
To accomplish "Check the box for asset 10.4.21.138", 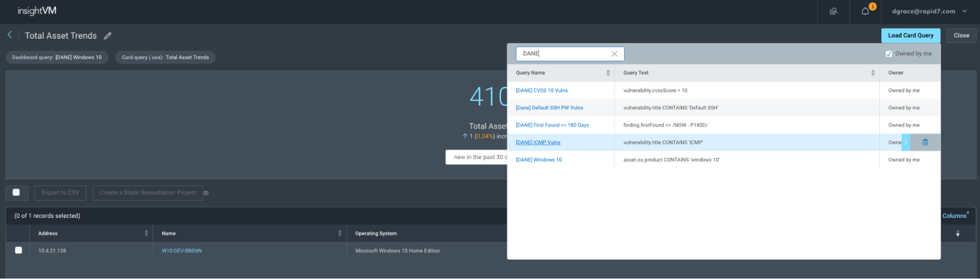I will pos(19,250).
